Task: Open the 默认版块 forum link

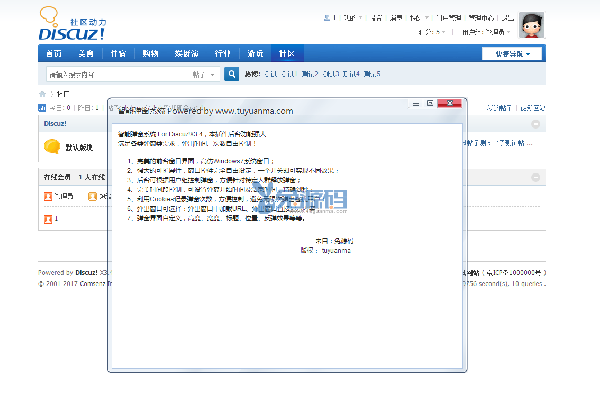Action: click(79, 147)
